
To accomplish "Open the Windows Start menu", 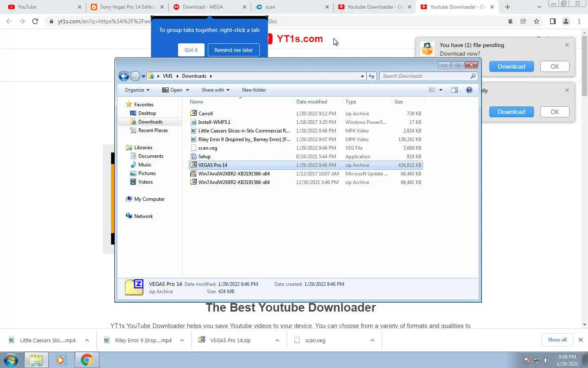I will coord(11,360).
